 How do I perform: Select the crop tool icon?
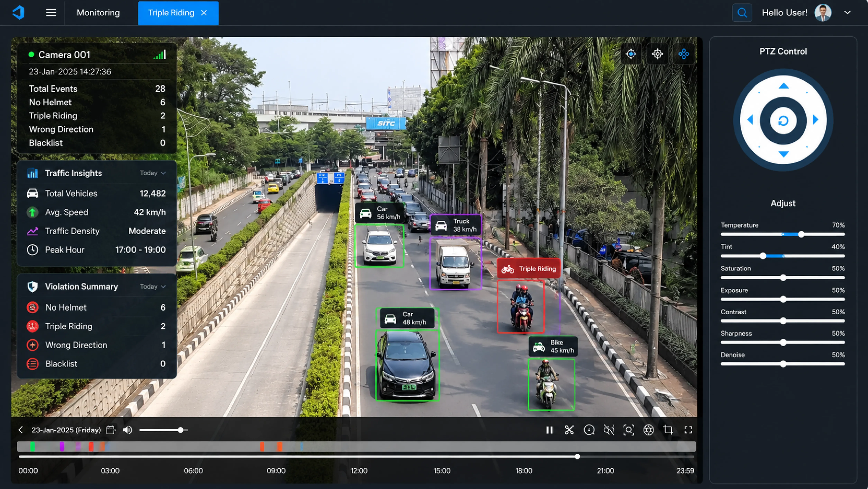(668, 430)
